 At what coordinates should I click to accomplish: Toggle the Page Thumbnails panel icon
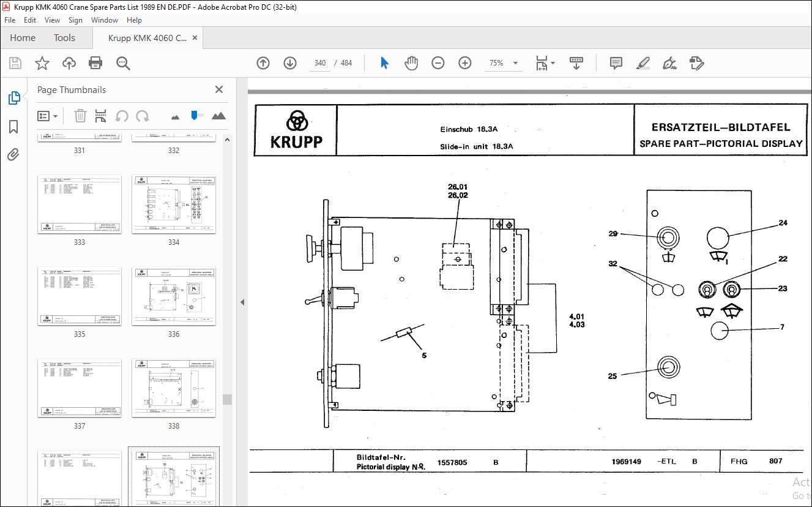(x=13, y=98)
